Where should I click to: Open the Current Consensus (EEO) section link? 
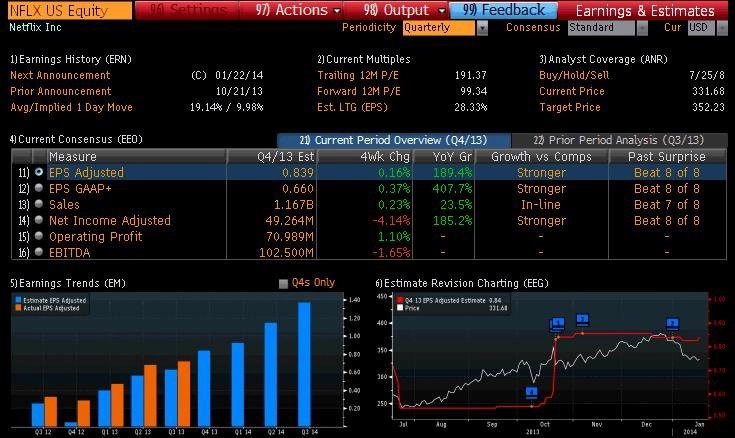point(76,139)
